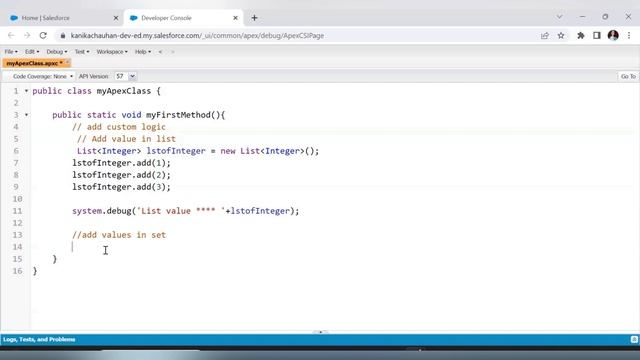
Task: Open the Help menu
Action: tap(143, 52)
